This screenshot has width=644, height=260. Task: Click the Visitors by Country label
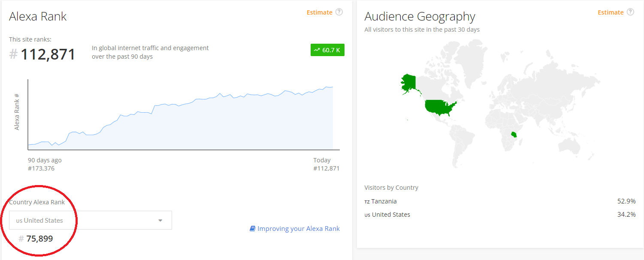[x=391, y=188]
